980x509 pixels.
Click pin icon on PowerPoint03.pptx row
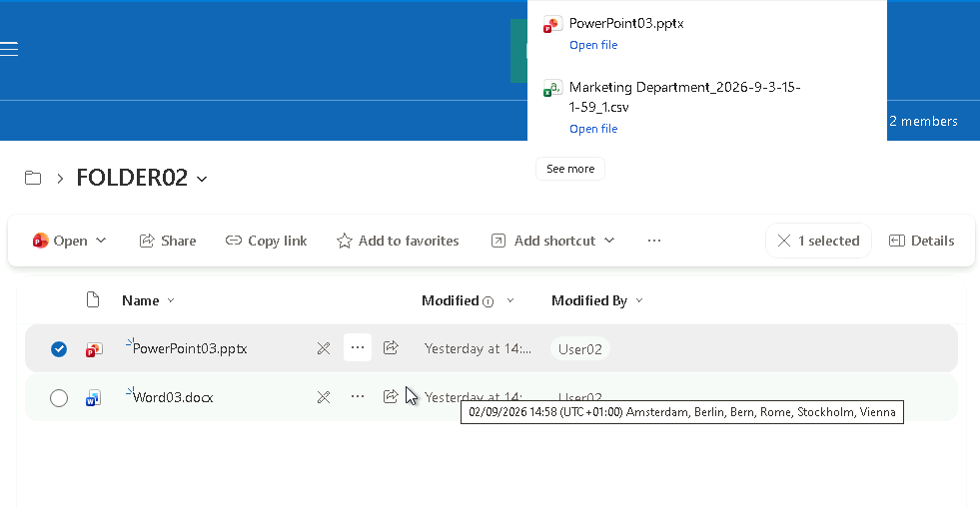323,348
